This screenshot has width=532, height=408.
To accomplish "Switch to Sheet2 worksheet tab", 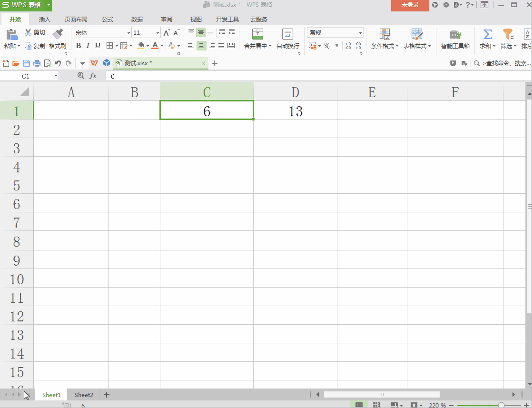I will 84,395.
